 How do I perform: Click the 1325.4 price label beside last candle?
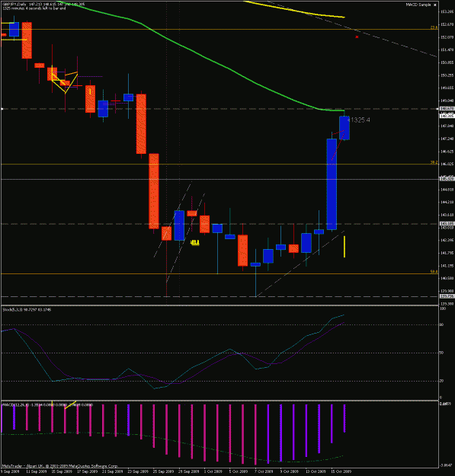[359, 120]
